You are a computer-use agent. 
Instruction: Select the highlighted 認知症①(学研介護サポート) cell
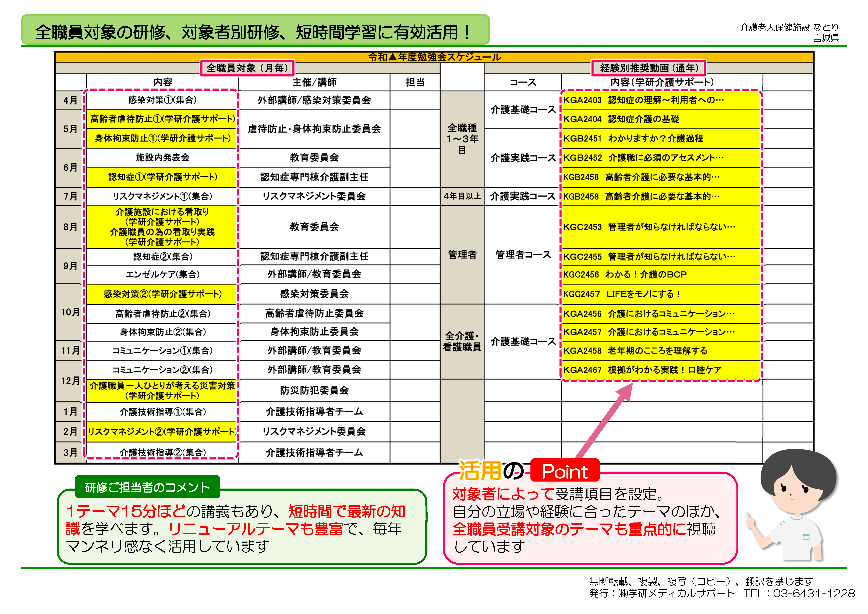[161, 177]
